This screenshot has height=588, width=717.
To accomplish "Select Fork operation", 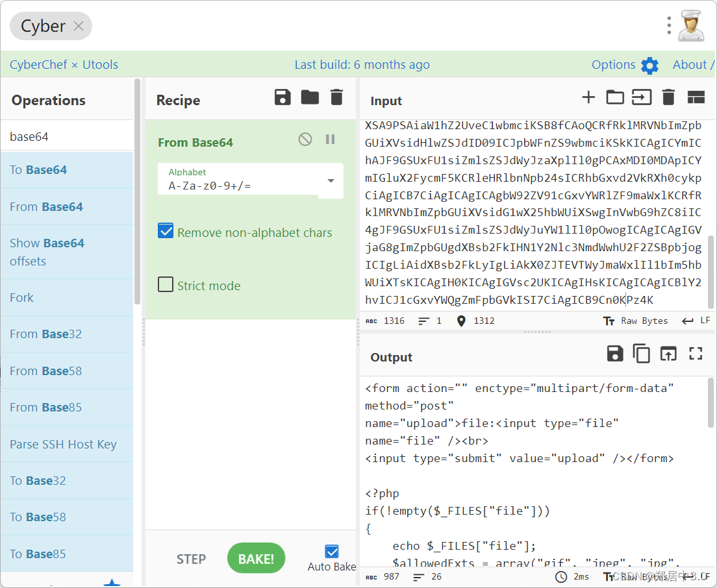I will click(x=68, y=297).
